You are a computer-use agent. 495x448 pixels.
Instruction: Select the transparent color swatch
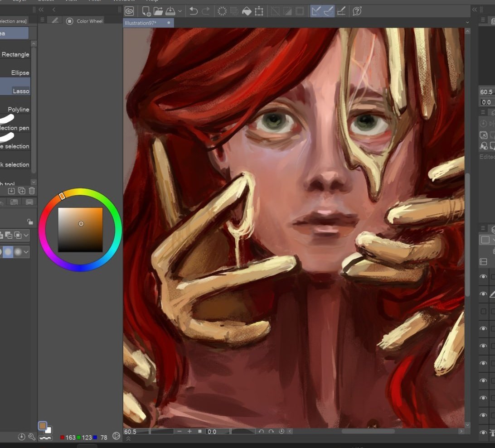45,438
